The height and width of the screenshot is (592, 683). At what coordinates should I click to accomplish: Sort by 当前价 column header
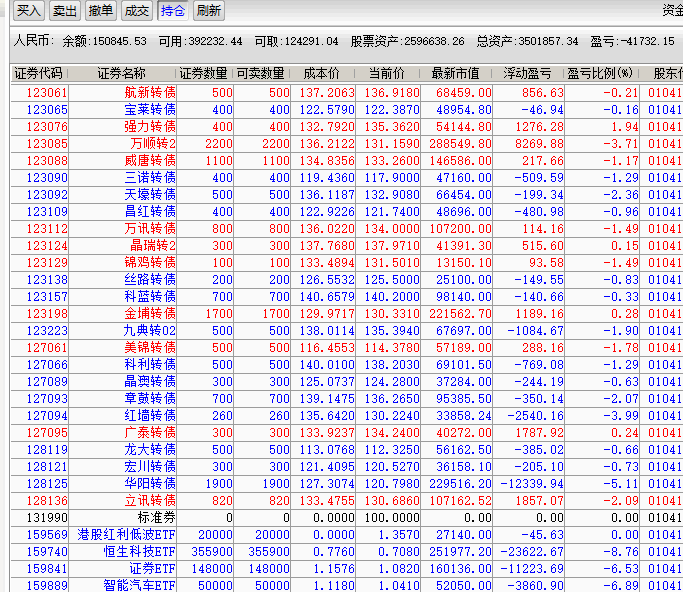click(x=387, y=74)
